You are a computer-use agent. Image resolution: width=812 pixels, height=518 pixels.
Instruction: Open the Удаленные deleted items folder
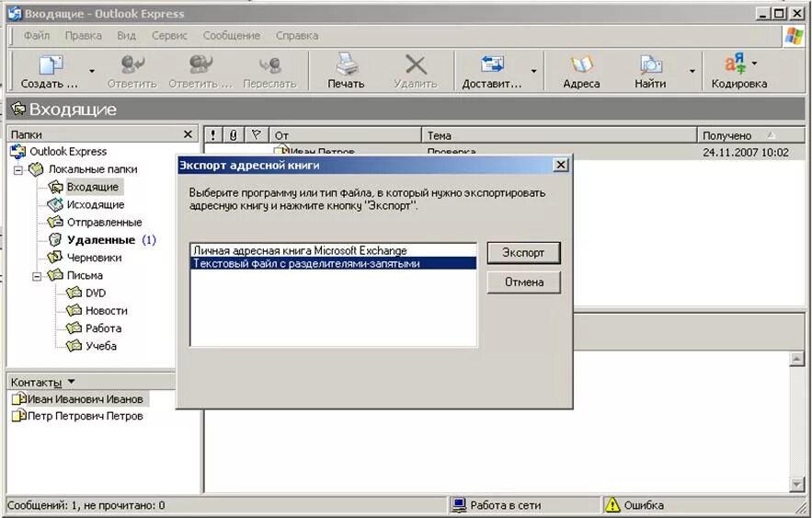pyautogui.click(x=102, y=240)
